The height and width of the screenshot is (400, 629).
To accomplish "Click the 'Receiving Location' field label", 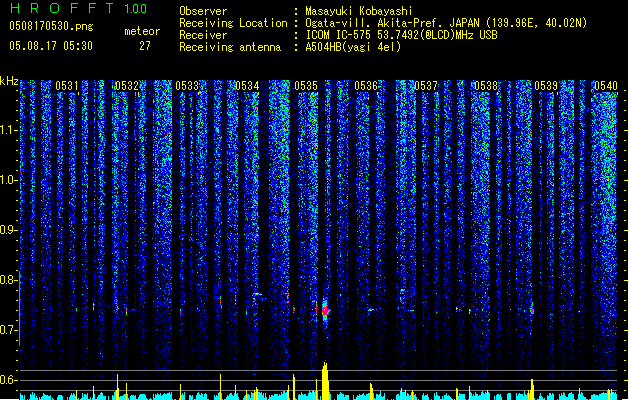I will point(233,23).
